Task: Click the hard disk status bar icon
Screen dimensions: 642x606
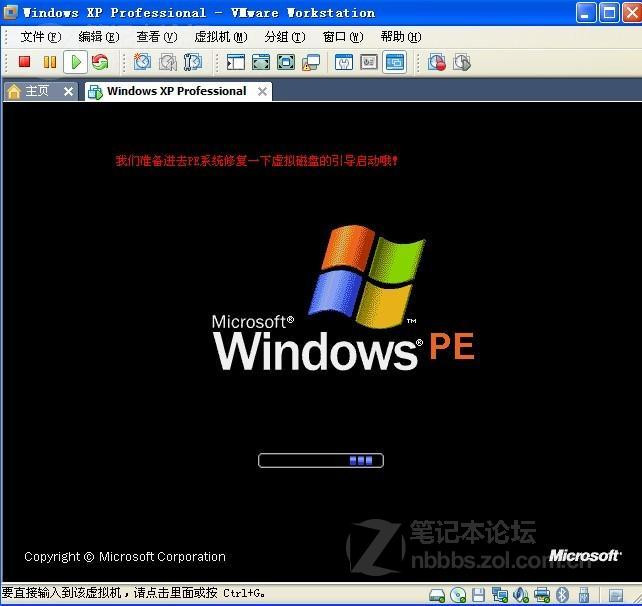Action: tap(437, 594)
